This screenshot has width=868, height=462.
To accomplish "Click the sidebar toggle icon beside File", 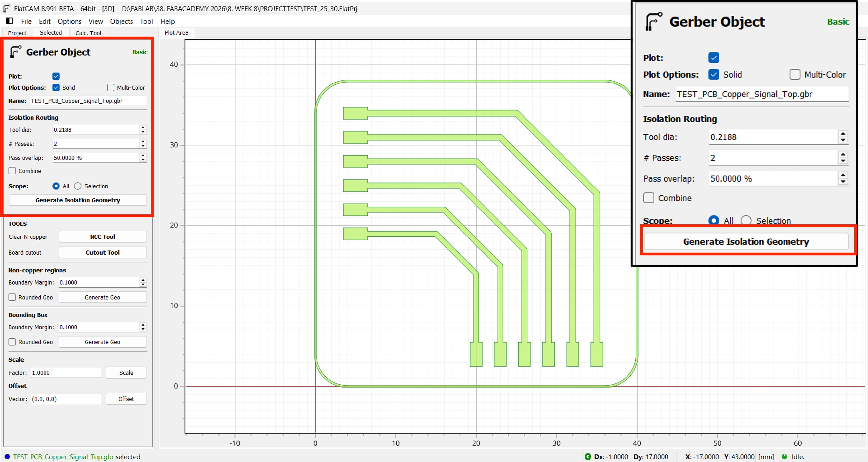I will 9,21.
